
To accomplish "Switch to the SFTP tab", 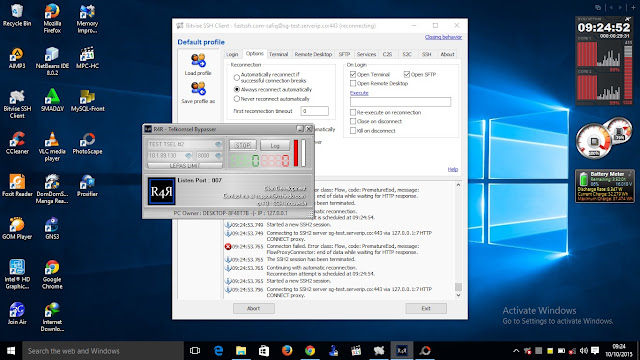I will [x=344, y=54].
